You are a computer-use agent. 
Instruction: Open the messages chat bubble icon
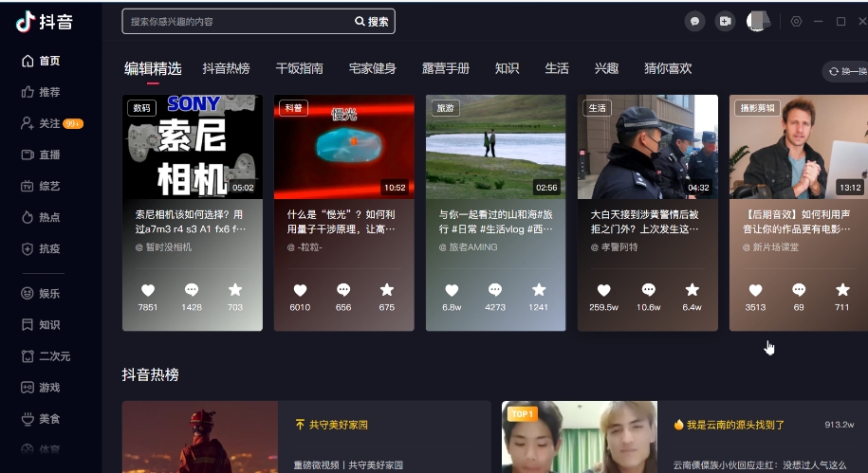694,22
